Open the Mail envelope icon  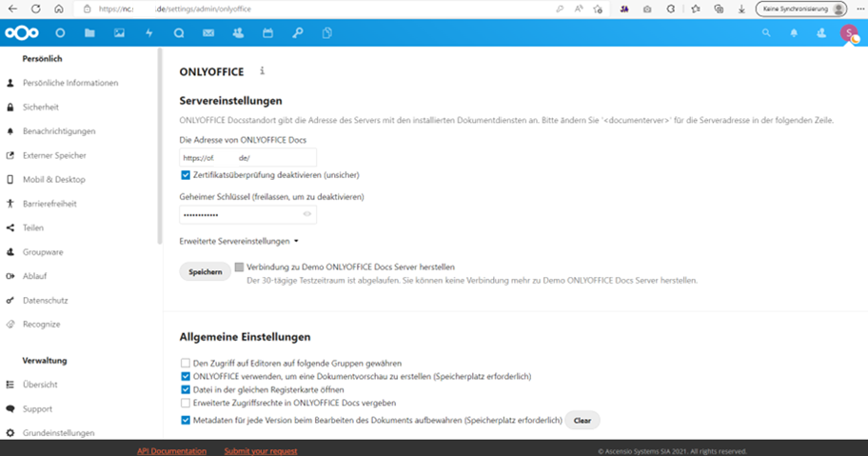[x=208, y=33]
